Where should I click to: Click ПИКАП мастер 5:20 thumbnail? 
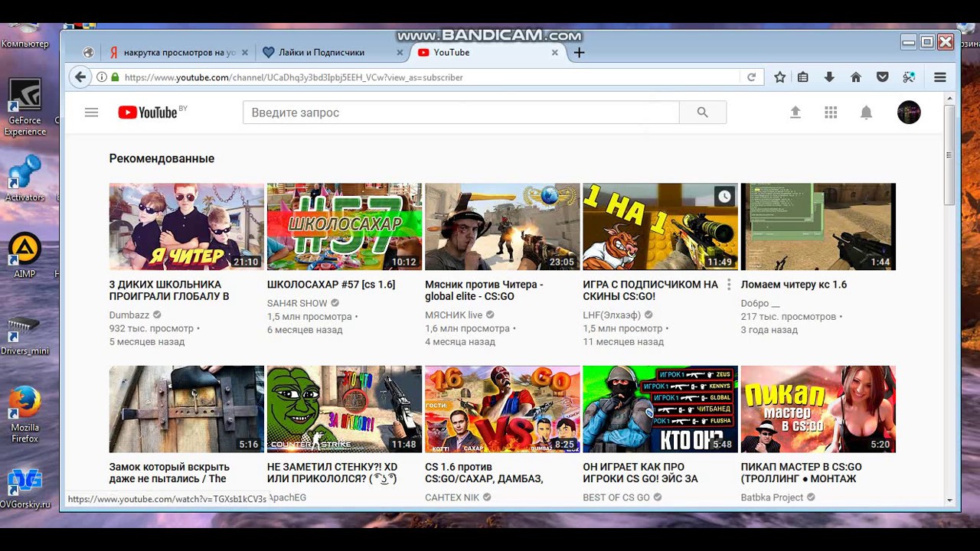coord(818,409)
